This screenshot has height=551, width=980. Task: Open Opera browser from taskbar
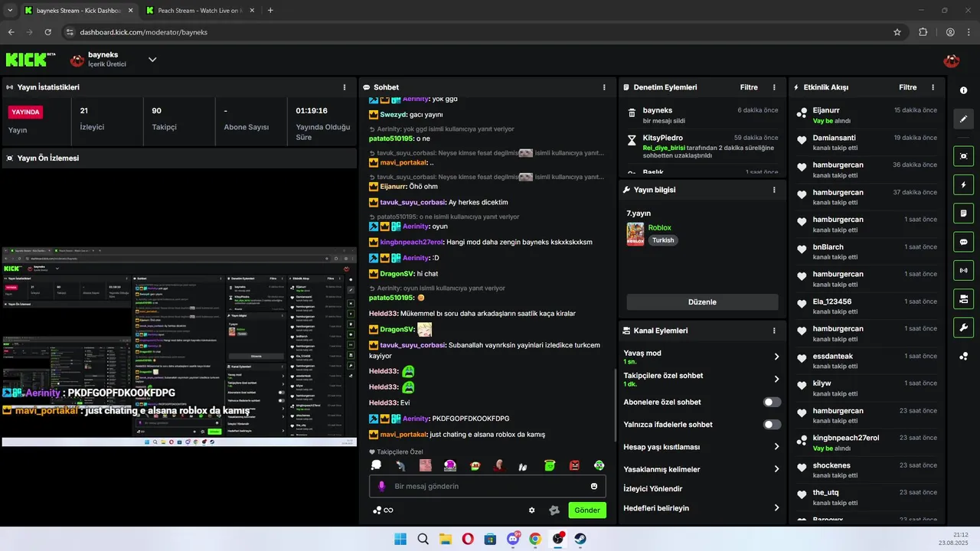tap(468, 539)
